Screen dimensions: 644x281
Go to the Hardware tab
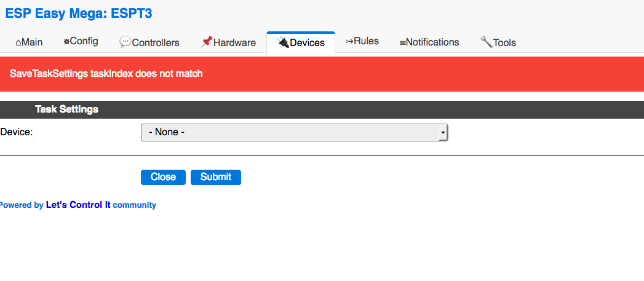(228, 42)
